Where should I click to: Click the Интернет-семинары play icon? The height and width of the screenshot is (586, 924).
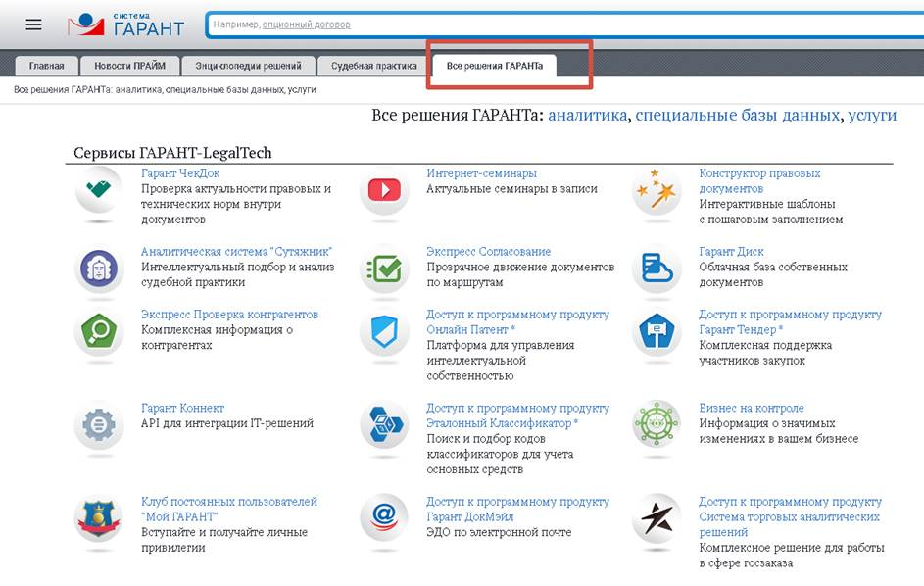[384, 190]
